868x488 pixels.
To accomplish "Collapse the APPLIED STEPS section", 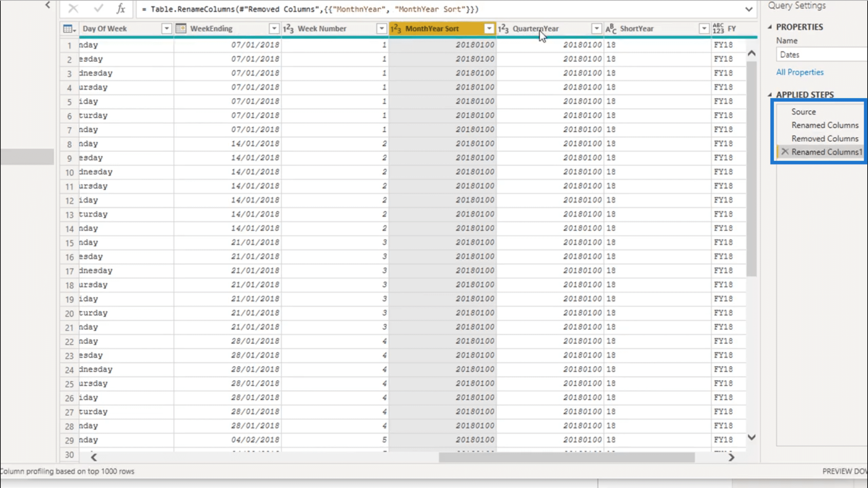I will (x=770, y=95).
